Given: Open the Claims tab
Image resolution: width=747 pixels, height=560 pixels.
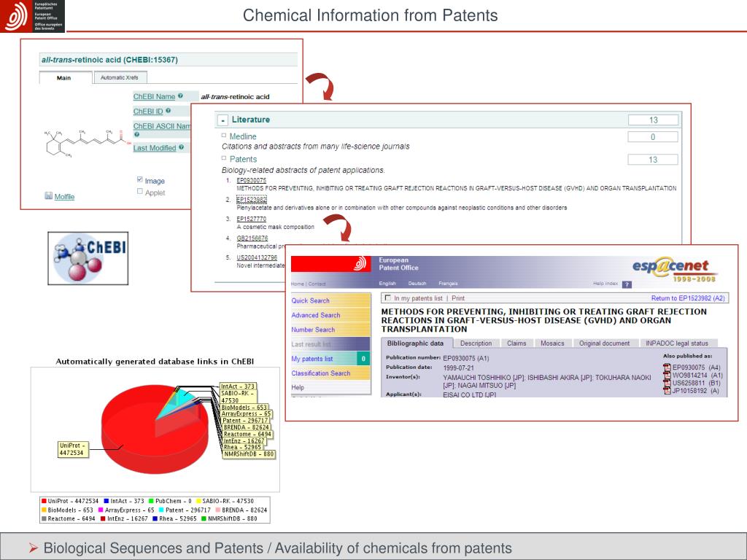Looking at the screenshot, I should (516, 343).
